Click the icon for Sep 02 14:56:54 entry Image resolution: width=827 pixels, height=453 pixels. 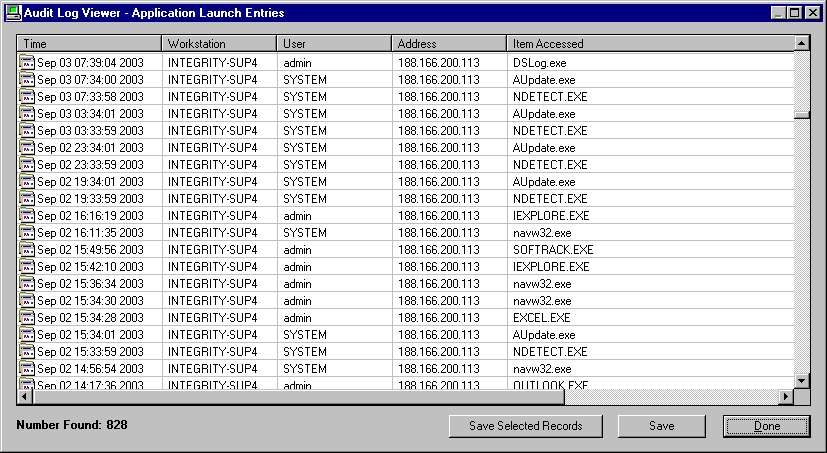coord(27,368)
